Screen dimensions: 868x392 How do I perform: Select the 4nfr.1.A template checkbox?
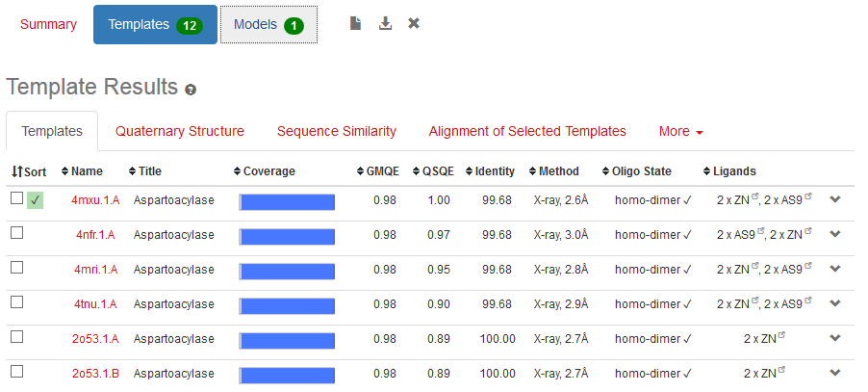pos(16,234)
